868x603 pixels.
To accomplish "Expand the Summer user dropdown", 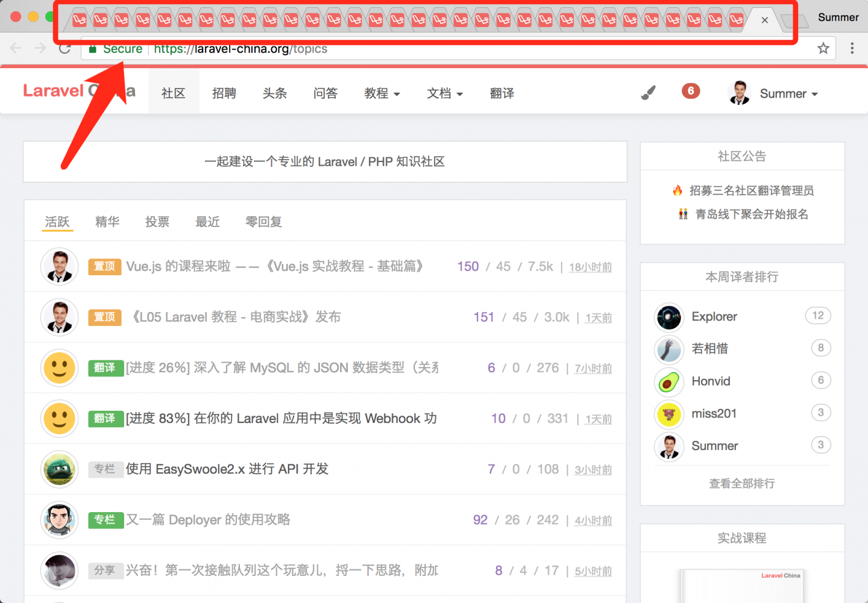I will [788, 94].
